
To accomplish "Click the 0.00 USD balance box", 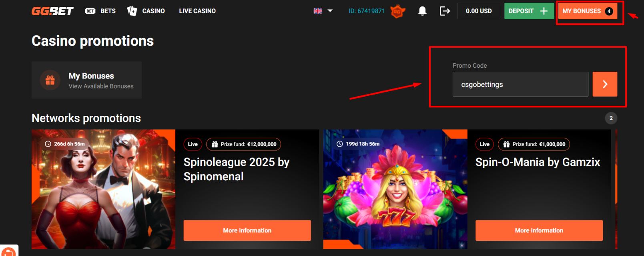I will pos(479,11).
